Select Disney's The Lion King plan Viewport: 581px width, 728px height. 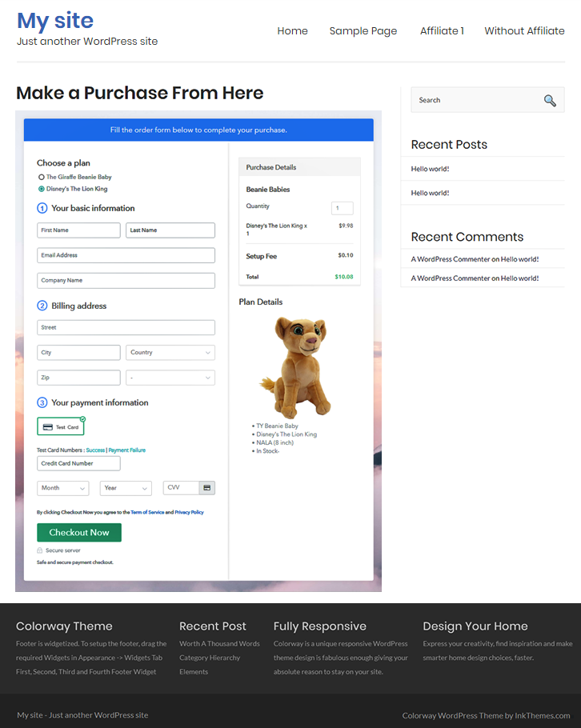(x=42, y=189)
